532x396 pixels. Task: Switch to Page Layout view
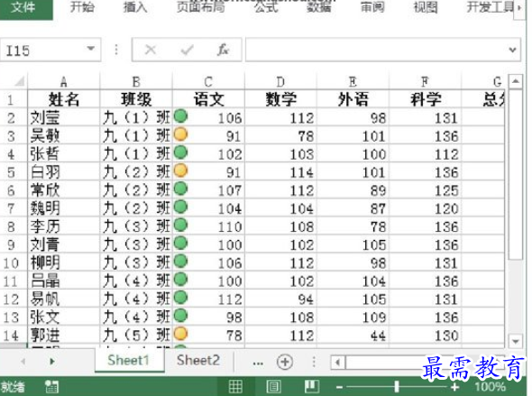273,386
